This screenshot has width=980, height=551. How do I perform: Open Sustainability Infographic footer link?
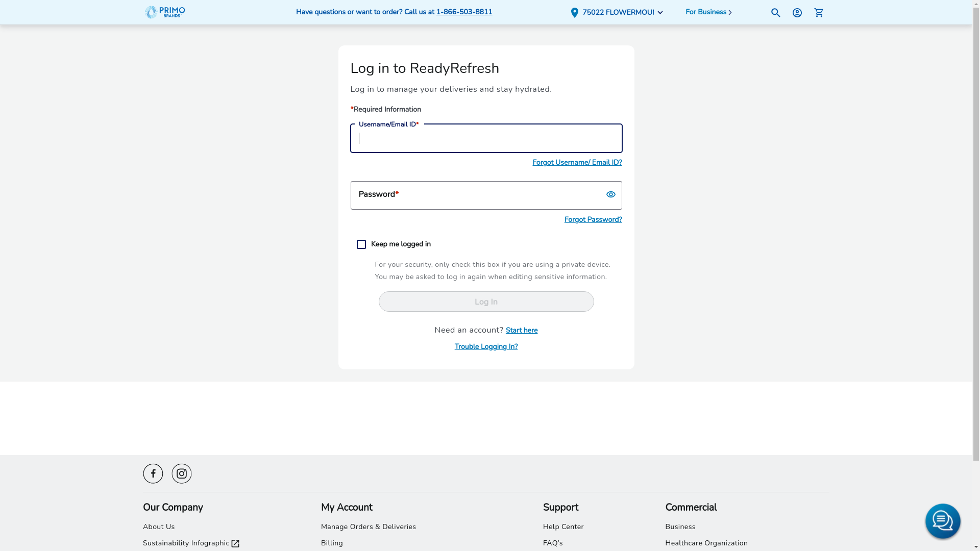click(191, 543)
